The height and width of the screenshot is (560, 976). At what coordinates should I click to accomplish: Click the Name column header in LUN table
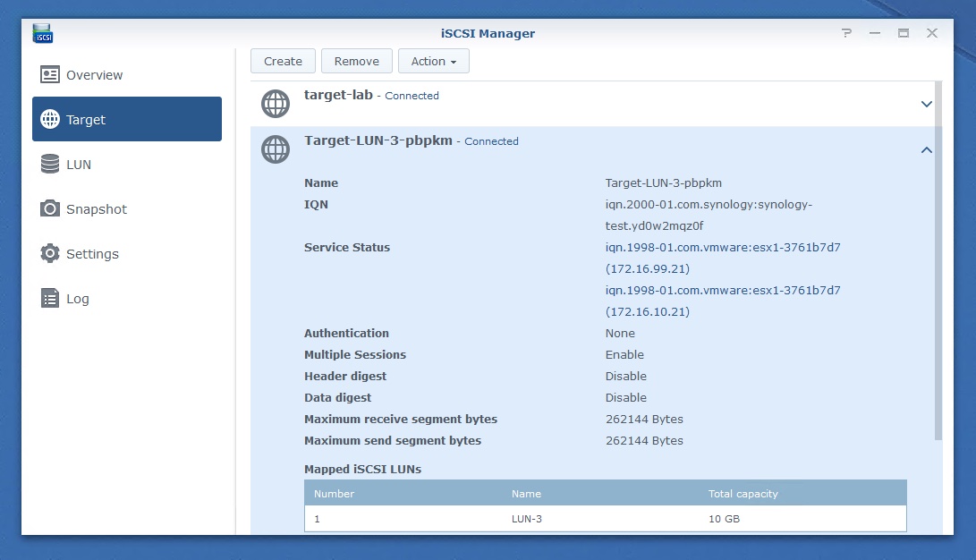point(526,494)
